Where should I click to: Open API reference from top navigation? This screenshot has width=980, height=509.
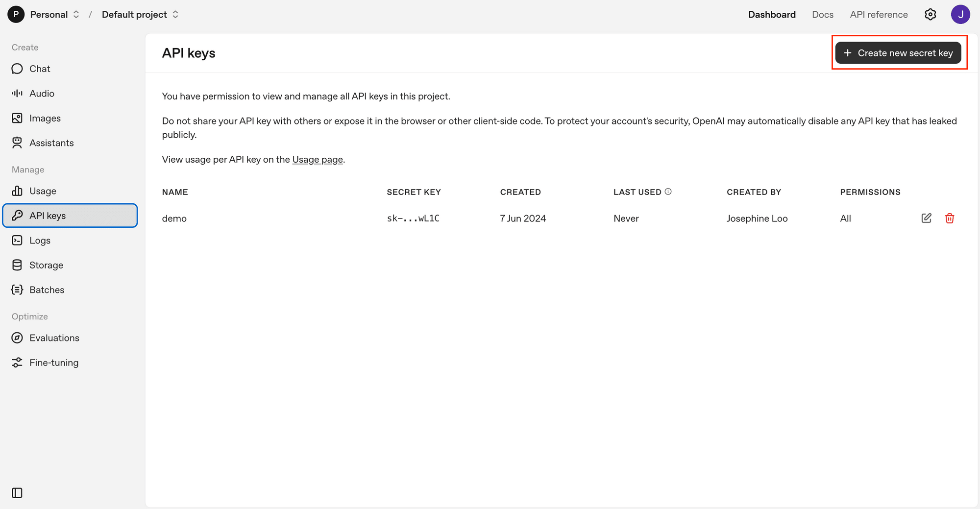tap(879, 15)
